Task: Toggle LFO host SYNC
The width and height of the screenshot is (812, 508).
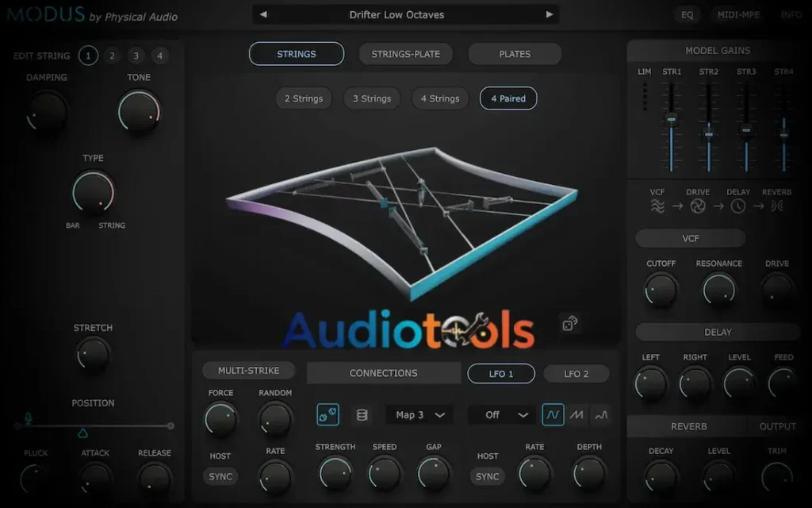Action: (x=488, y=476)
